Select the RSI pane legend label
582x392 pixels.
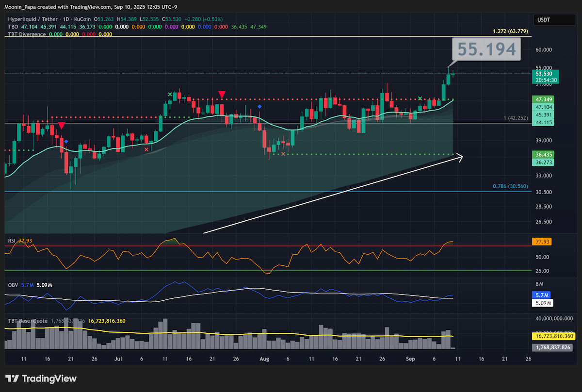(x=12, y=240)
